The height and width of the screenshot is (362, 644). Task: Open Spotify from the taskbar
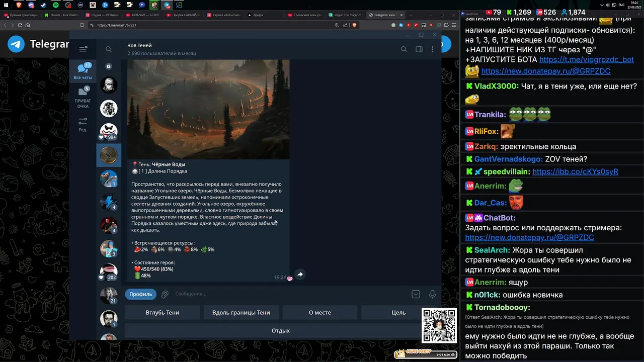55,5
